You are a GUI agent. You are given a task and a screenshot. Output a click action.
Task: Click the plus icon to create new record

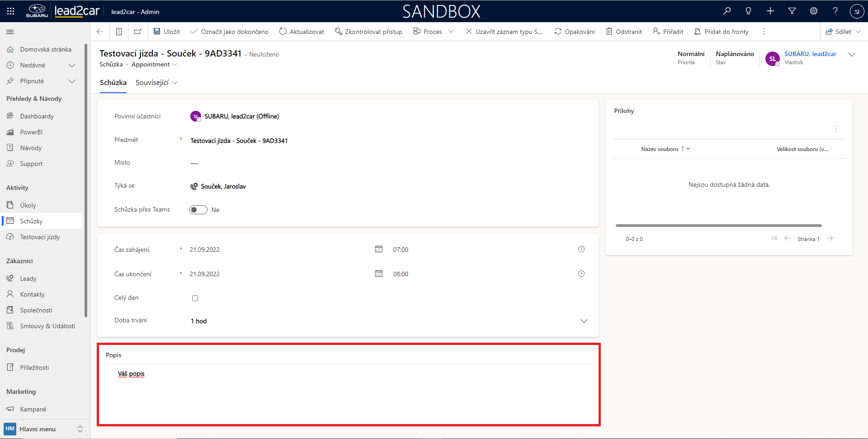click(770, 11)
